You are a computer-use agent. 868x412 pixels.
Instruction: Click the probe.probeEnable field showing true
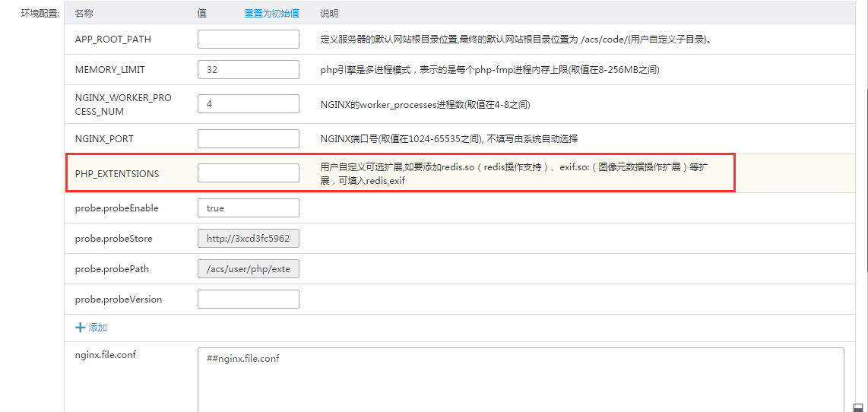point(249,208)
